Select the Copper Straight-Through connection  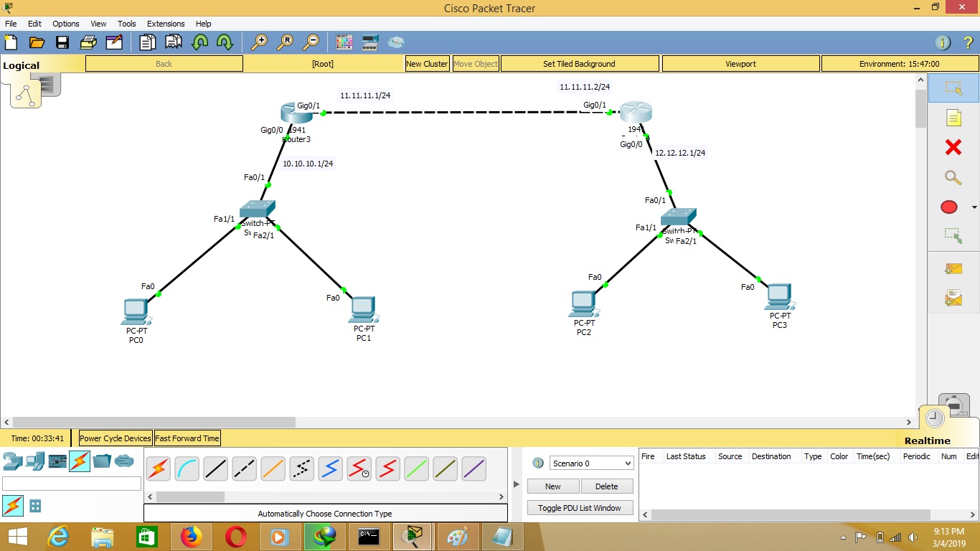tap(215, 468)
